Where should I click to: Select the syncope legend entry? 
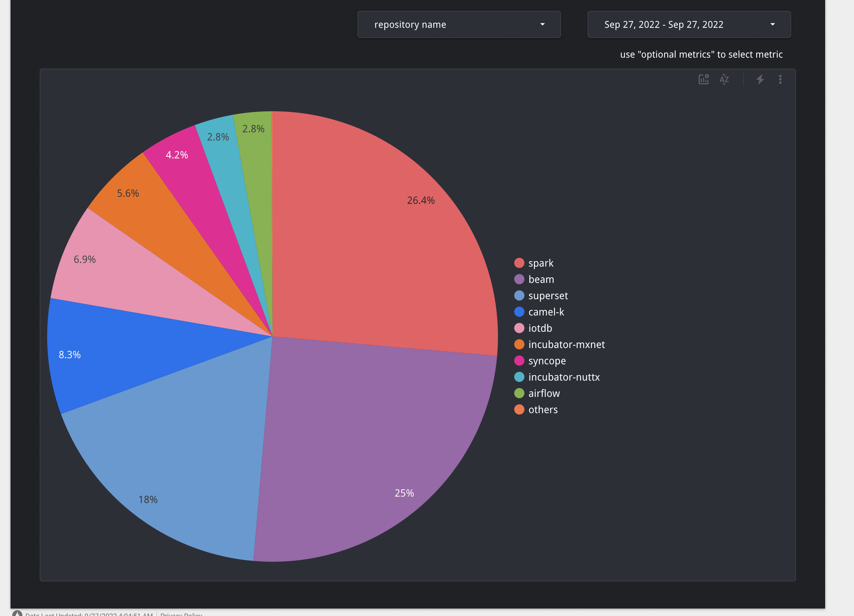click(x=547, y=361)
